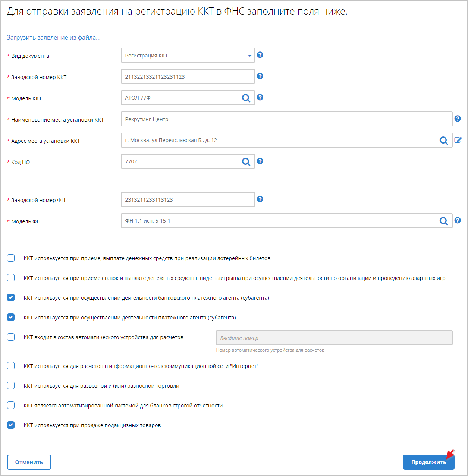Image resolution: width=468 pixels, height=476 pixels.
Task: Click the automatic device number input field
Action: (334, 338)
